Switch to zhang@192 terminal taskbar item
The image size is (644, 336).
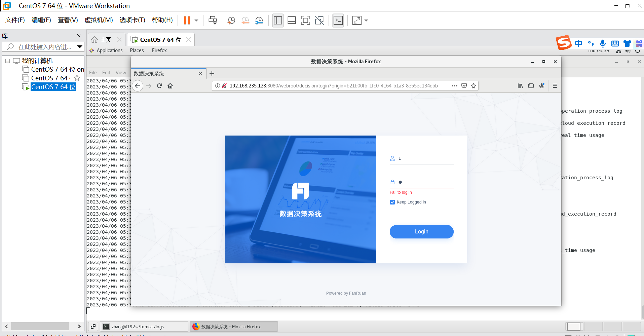tap(144, 327)
